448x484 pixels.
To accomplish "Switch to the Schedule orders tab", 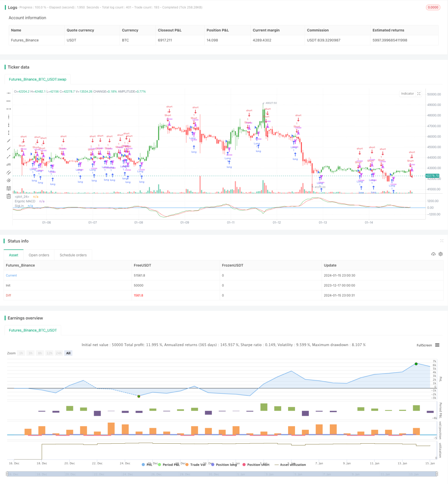I will point(73,255).
